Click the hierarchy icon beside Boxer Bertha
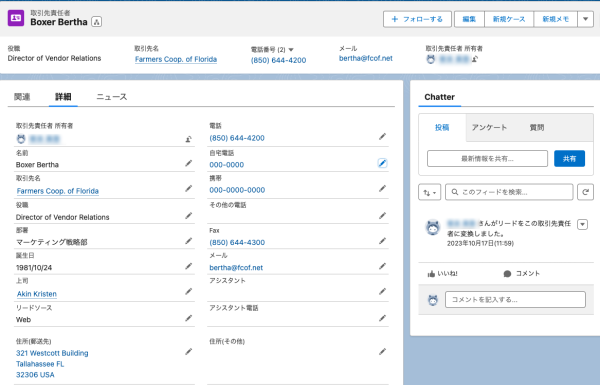 96,22
